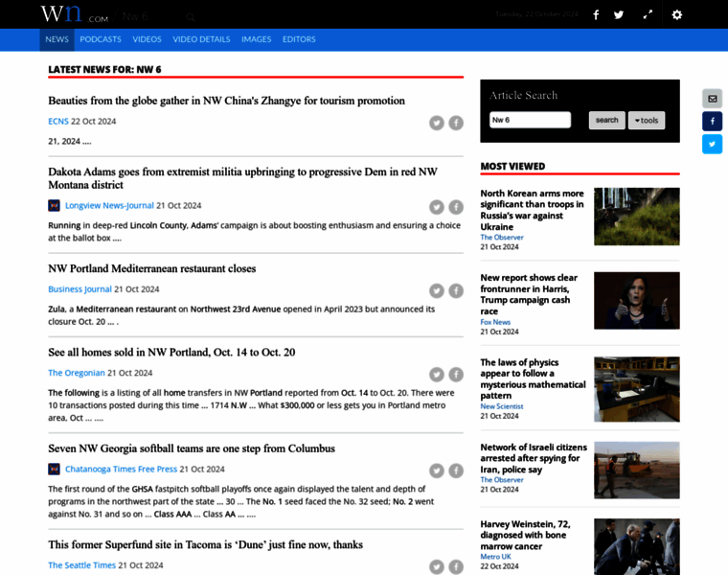728x575 pixels.
Task: Switch to the Podcasts tab
Action: [x=101, y=39]
